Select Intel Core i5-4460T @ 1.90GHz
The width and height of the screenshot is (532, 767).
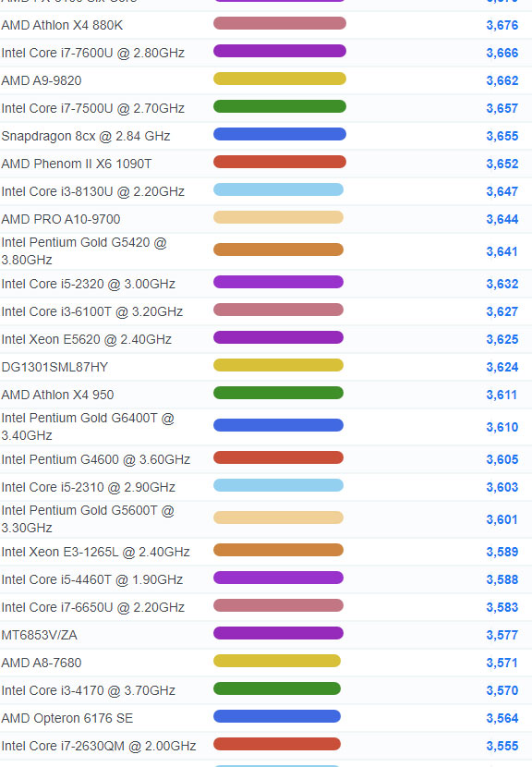click(x=92, y=579)
